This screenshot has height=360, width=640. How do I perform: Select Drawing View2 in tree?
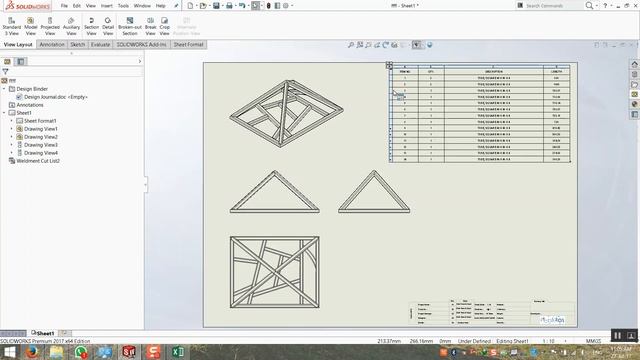click(x=41, y=137)
